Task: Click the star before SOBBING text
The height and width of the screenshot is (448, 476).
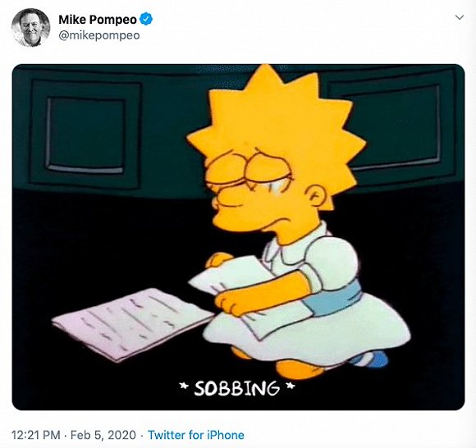Action: (x=184, y=386)
